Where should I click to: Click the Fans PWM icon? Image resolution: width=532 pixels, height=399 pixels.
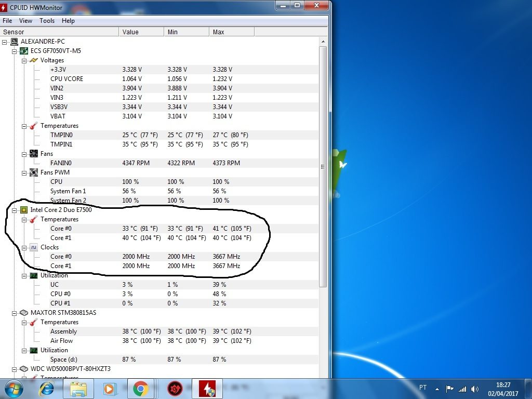pyautogui.click(x=34, y=172)
